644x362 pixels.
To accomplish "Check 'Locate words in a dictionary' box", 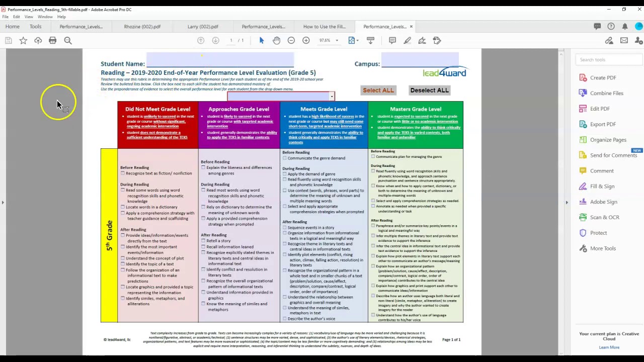I will 122,207.
